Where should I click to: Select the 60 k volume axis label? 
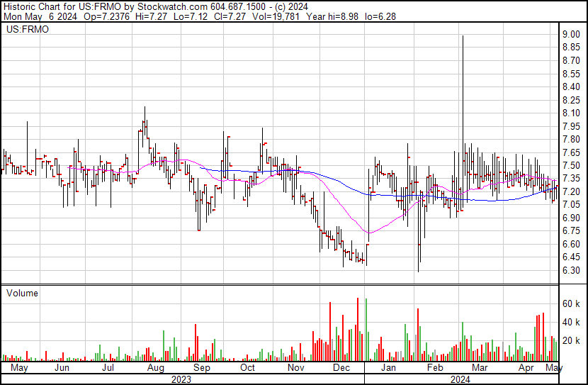571,303
